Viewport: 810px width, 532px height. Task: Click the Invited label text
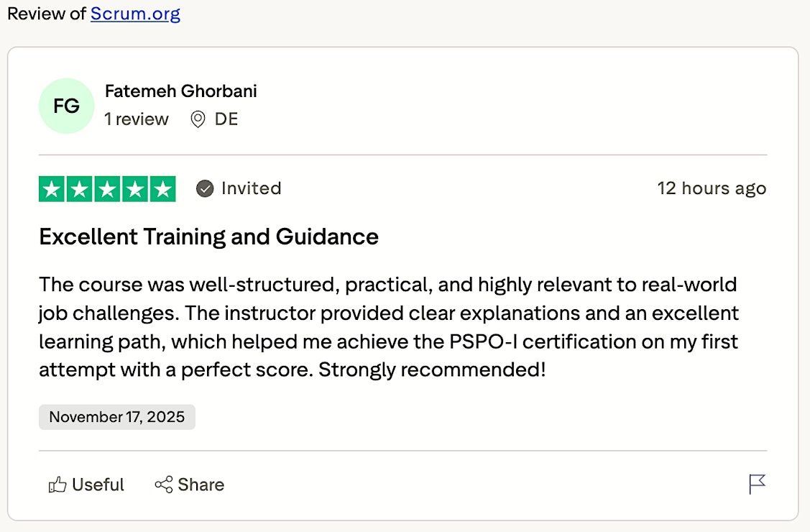251,188
